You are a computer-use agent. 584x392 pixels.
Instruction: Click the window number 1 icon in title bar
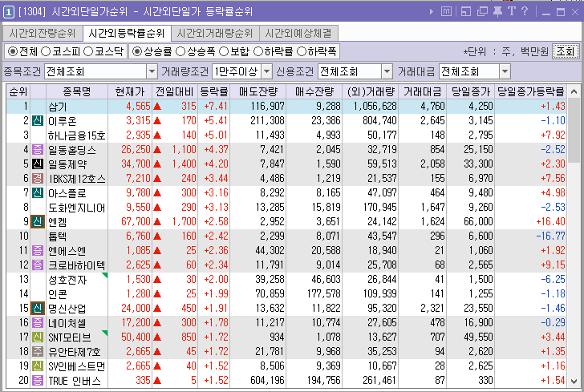[8, 12]
